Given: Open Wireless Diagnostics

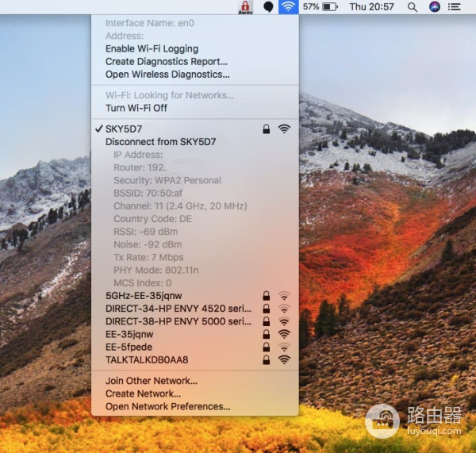Looking at the screenshot, I should (x=167, y=75).
